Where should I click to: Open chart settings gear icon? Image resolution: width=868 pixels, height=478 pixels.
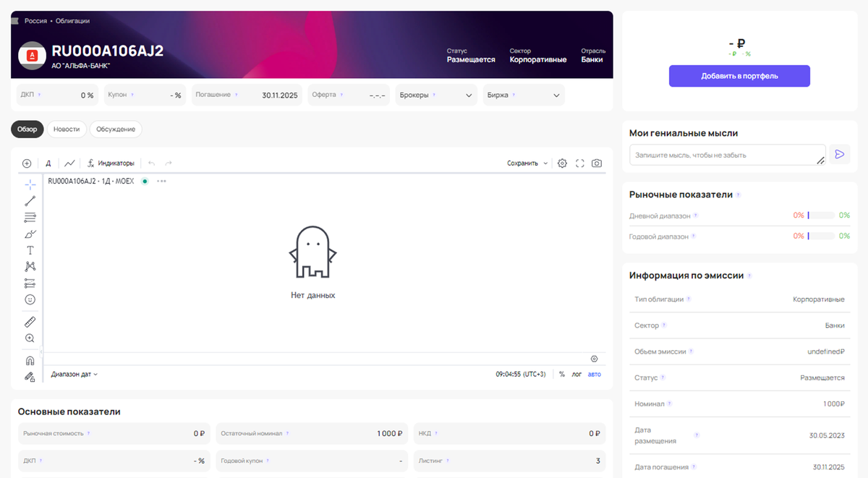coord(563,163)
